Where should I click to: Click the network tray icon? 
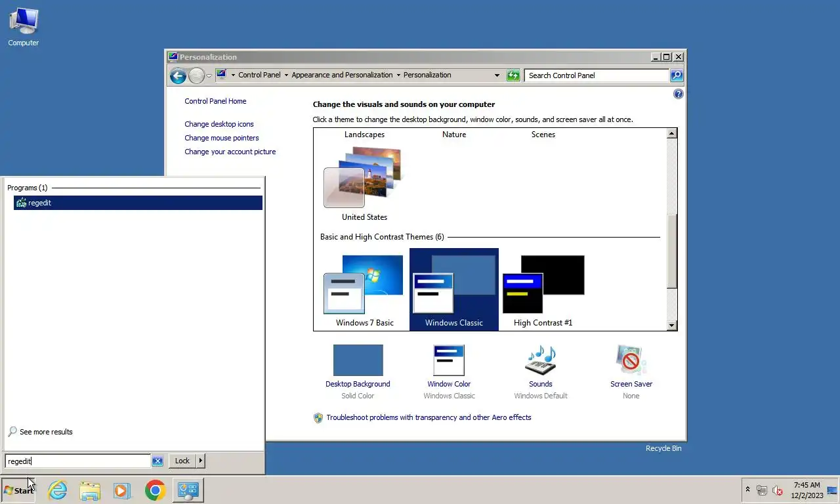pyautogui.click(x=762, y=490)
